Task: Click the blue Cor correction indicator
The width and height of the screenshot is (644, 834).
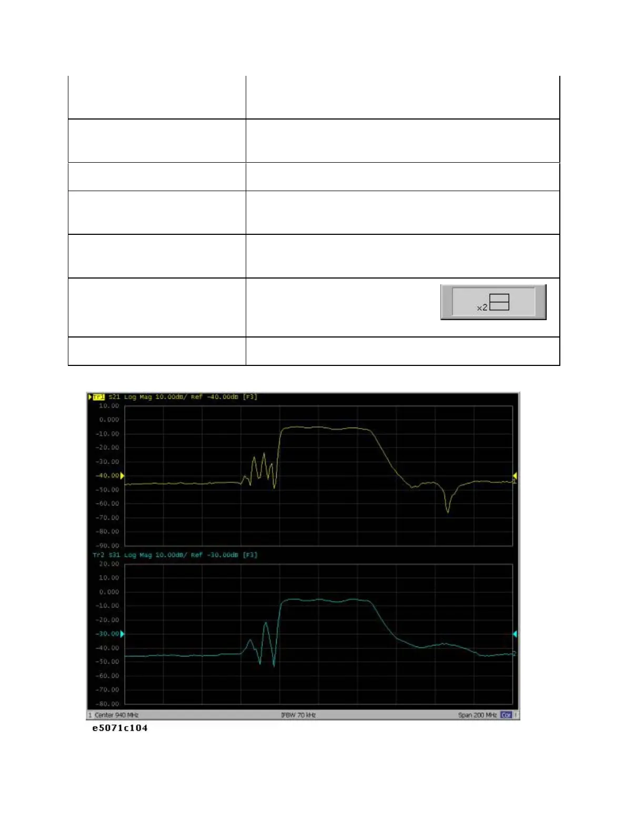Action: click(x=506, y=715)
